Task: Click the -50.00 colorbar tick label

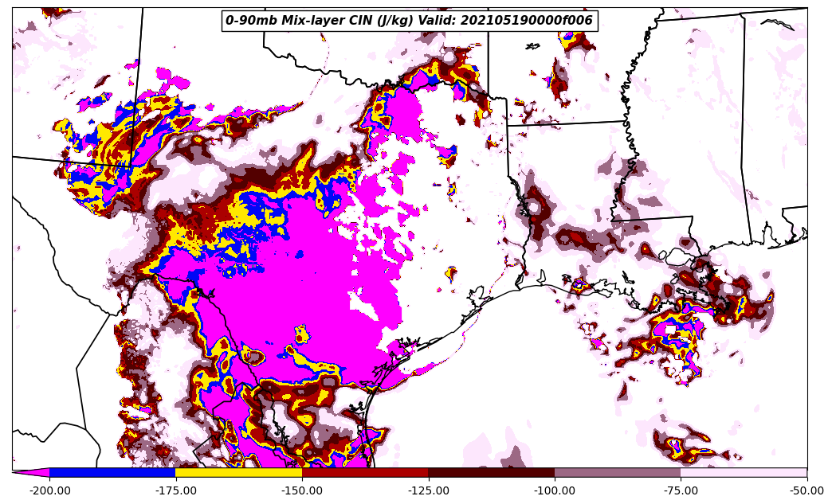Action: [x=807, y=490]
